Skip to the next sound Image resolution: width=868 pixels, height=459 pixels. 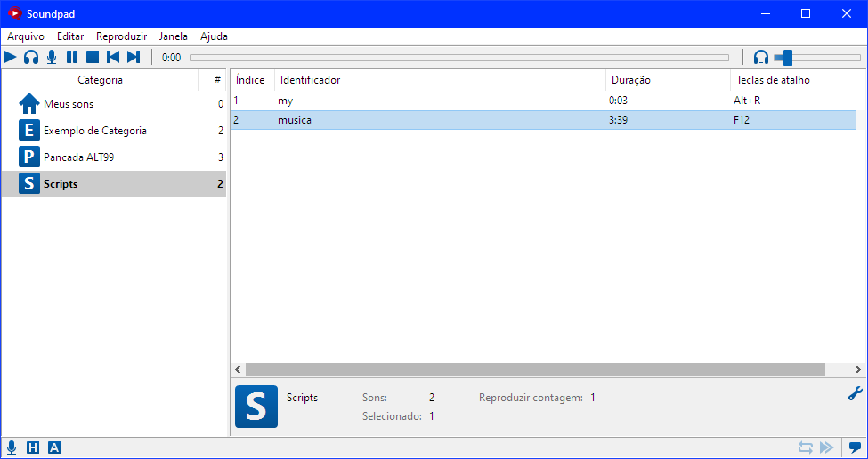[134, 58]
